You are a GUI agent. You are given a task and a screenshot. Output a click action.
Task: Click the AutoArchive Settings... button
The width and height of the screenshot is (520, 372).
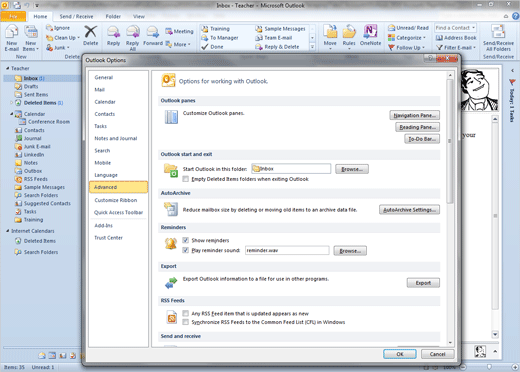(x=409, y=210)
